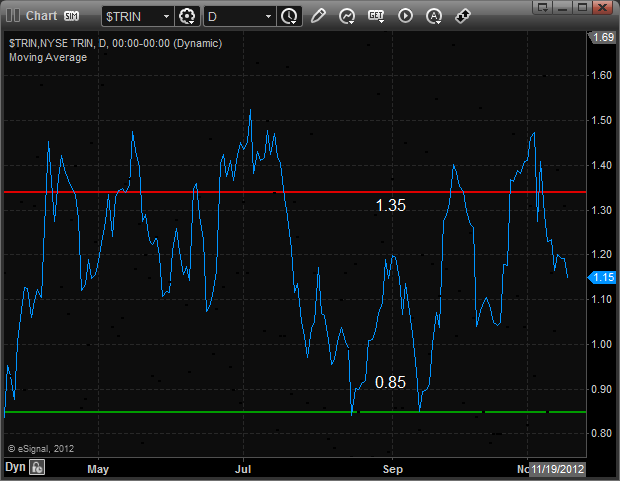Toggle the time axis lock icon

pos(37,468)
